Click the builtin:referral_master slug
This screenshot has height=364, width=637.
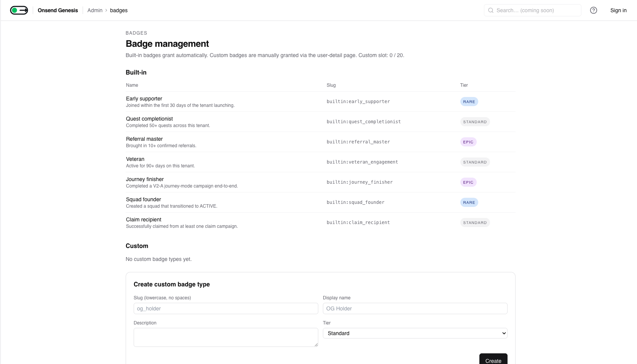tap(358, 142)
